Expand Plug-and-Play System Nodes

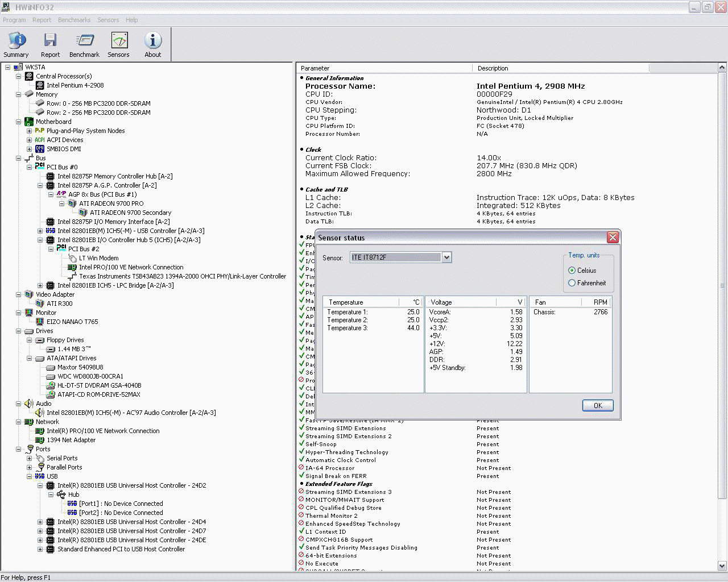[29, 131]
